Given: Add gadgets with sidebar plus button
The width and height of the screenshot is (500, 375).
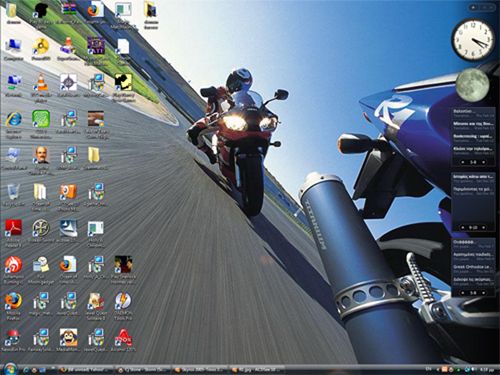Looking at the screenshot, I should pyautogui.click(x=473, y=7).
